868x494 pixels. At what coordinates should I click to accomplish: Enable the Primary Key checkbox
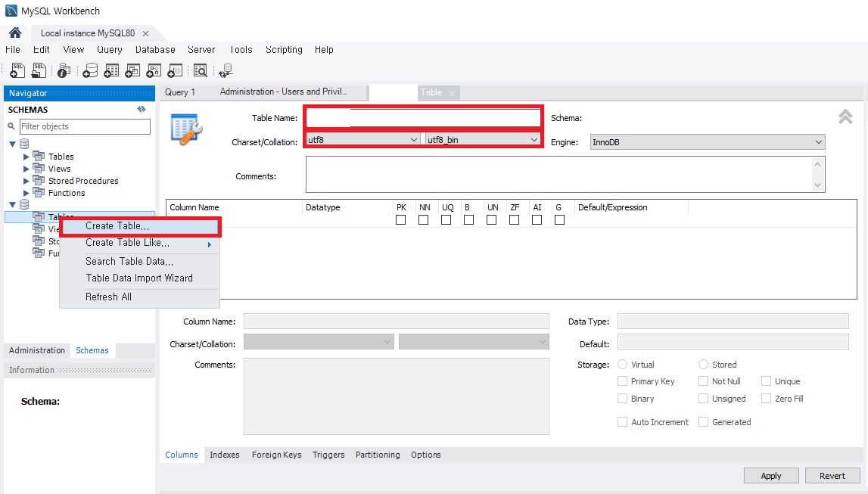click(x=622, y=381)
